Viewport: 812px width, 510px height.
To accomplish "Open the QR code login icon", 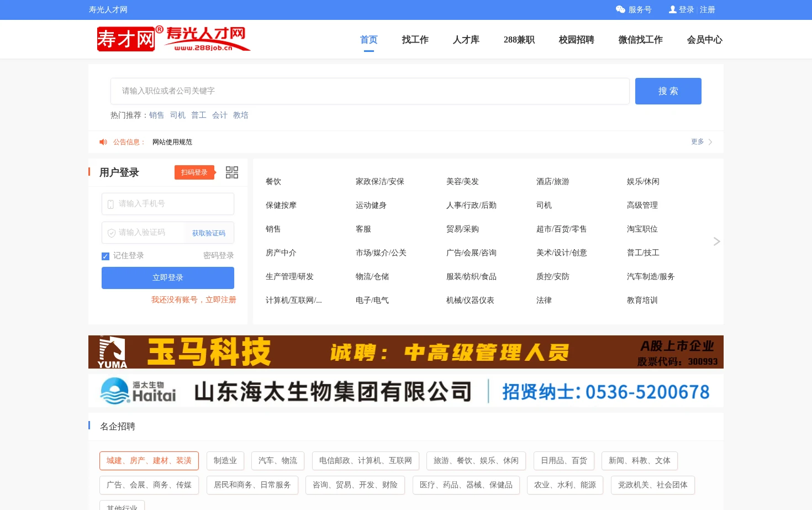I will [232, 172].
